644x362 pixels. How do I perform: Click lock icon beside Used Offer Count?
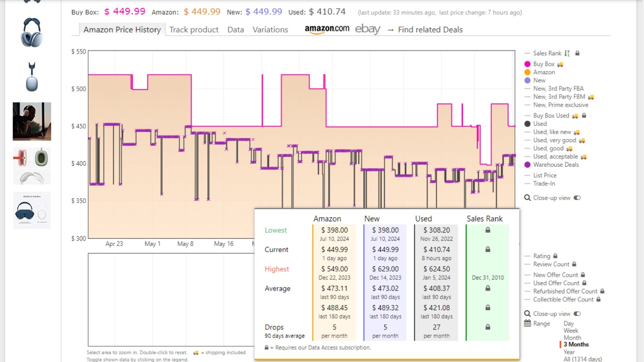point(584,283)
